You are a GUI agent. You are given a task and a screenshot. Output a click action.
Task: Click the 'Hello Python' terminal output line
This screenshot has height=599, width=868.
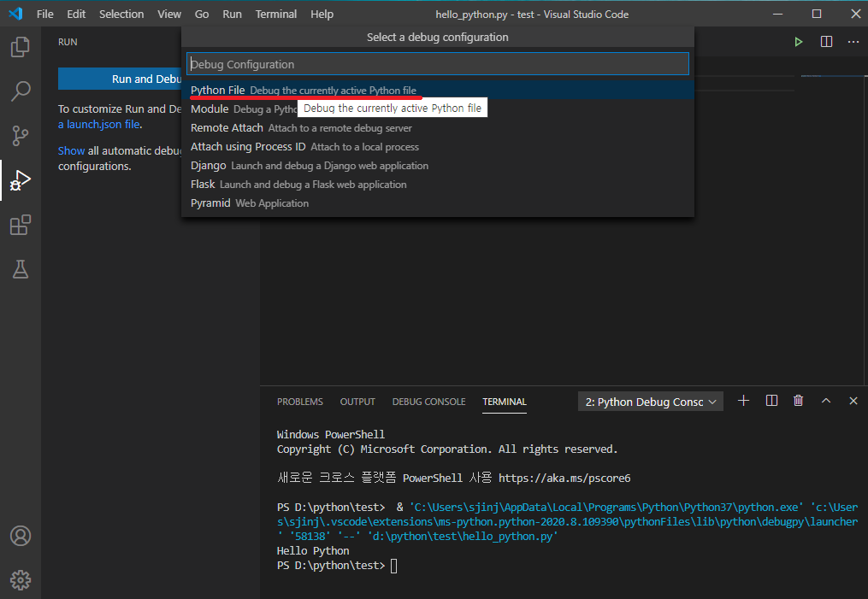point(313,551)
